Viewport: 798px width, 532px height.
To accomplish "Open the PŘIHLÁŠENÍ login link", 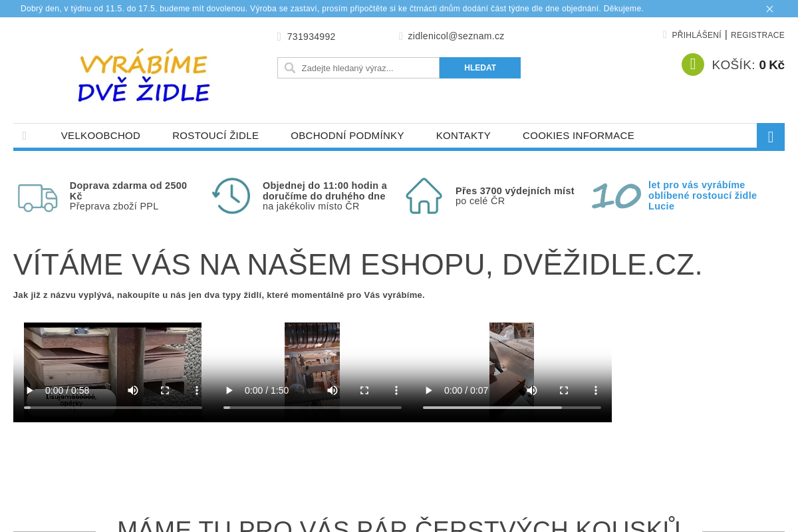I will coord(696,35).
